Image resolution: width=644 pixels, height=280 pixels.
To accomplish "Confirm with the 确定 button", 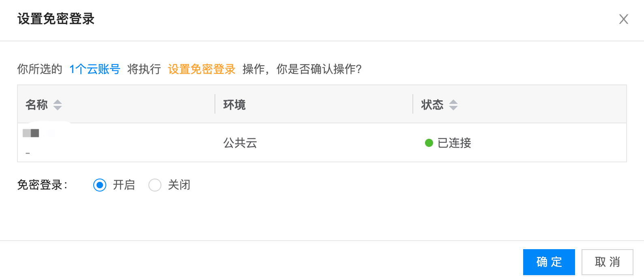I will 549,262.
